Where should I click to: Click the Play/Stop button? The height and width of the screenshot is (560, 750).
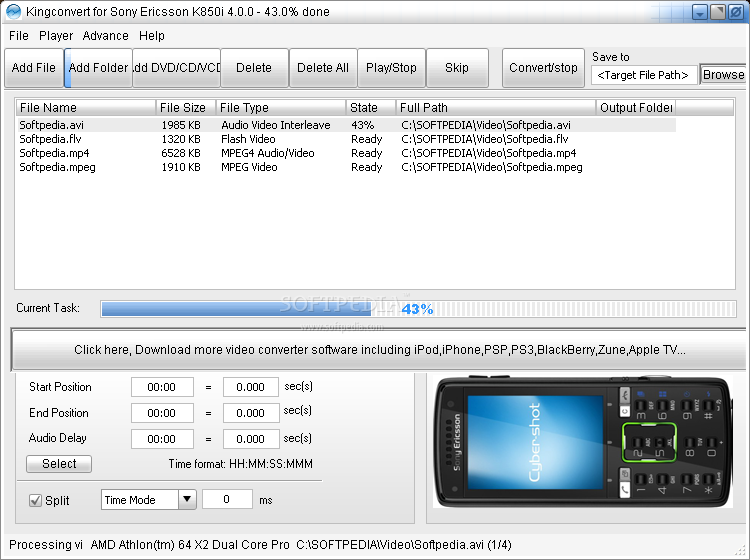pos(391,68)
